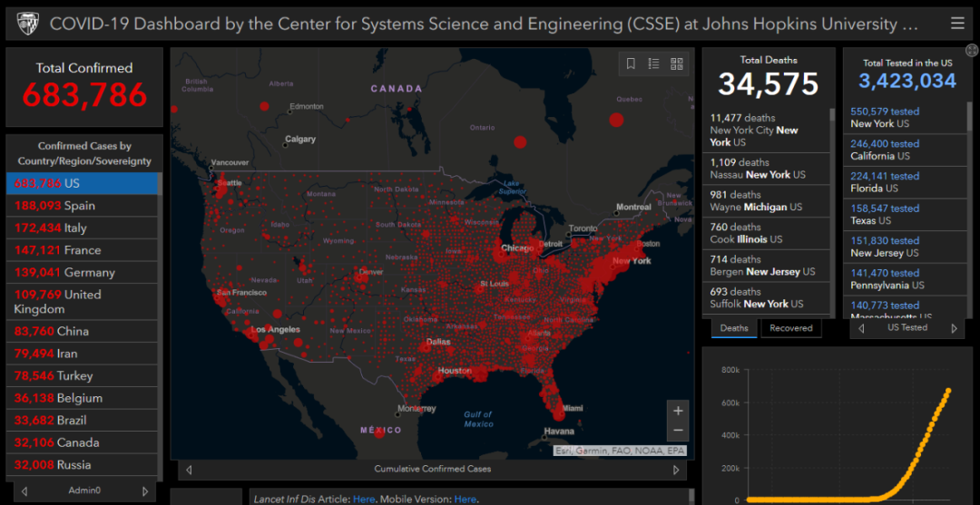Select New York City 11,477 deaths entry
This screenshot has height=505, width=980.
766,130
